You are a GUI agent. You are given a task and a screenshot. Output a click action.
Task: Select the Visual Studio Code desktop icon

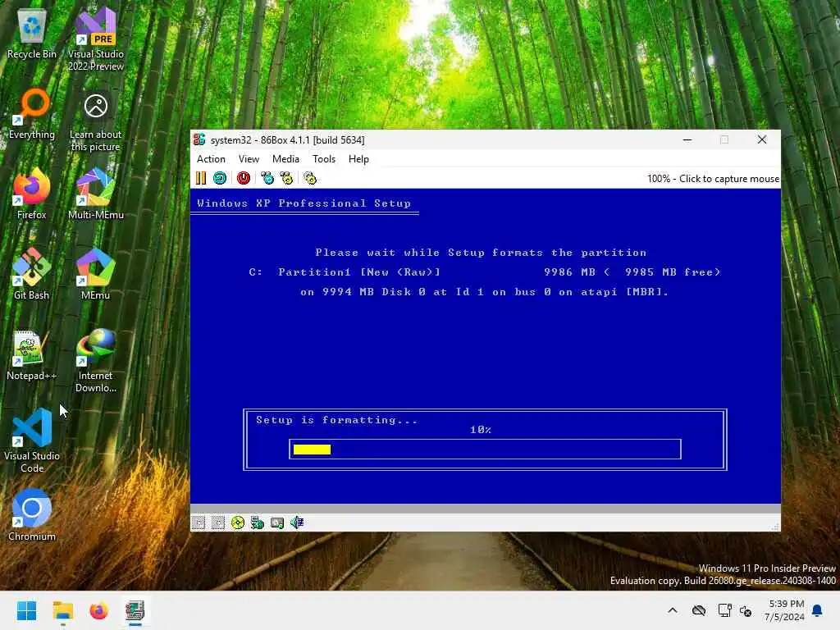(32, 441)
